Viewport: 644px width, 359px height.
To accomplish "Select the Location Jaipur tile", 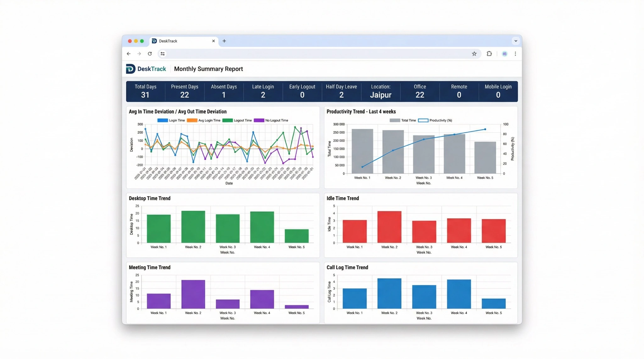I will [x=381, y=91].
